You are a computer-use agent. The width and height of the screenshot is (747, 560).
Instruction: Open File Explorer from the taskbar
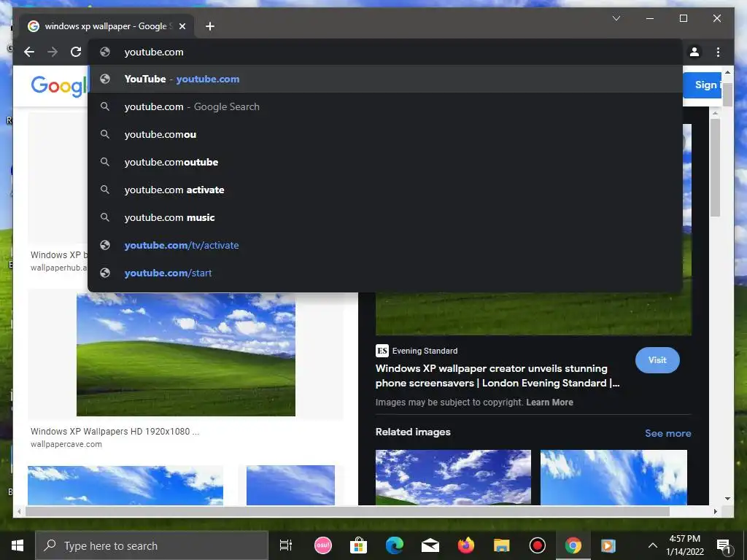pyautogui.click(x=502, y=545)
